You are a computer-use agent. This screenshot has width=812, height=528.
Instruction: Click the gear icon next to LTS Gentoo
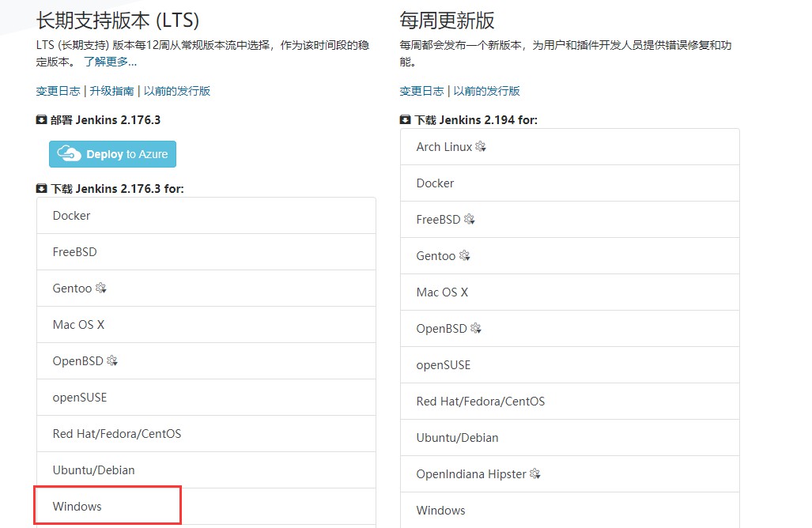pos(101,288)
